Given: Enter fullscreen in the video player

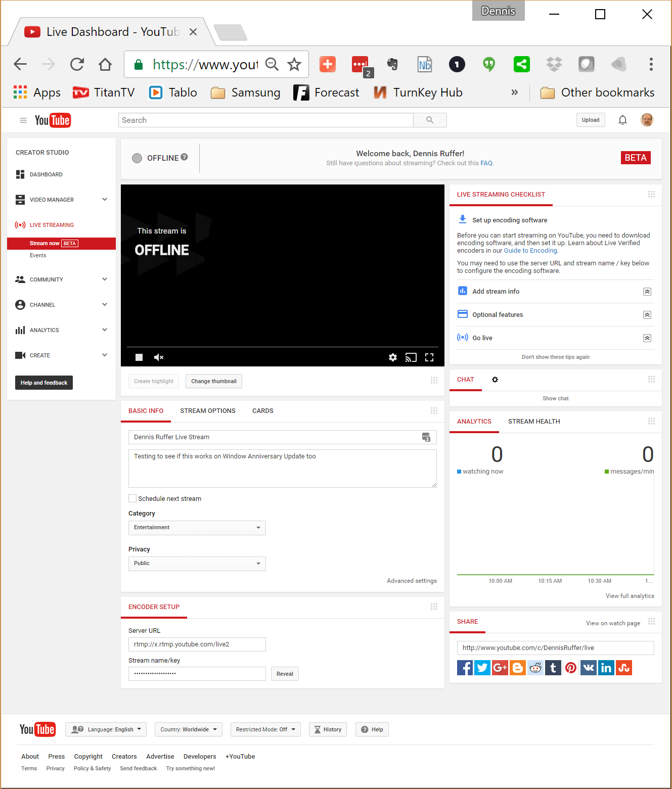Looking at the screenshot, I should (x=429, y=357).
